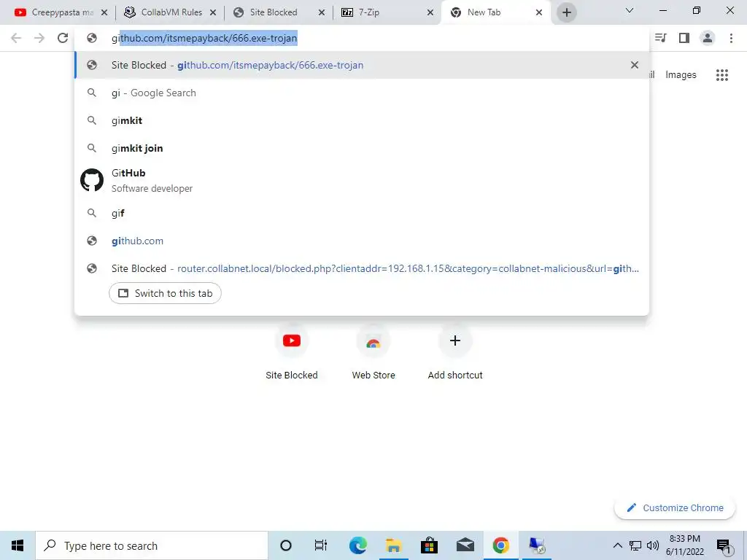Viewport: 747px width, 560px height.
Task: Click the Add shortcut tile
Action: [455, 353]
